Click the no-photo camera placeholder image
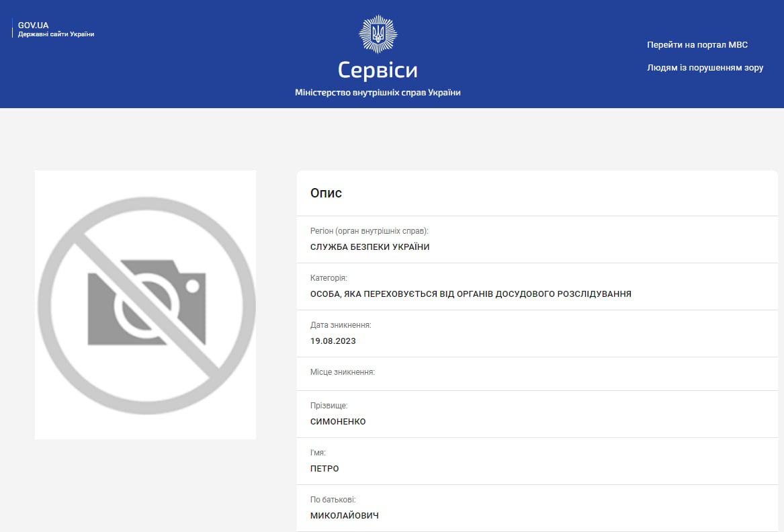The image size is (784, 532). pos(146,305)
